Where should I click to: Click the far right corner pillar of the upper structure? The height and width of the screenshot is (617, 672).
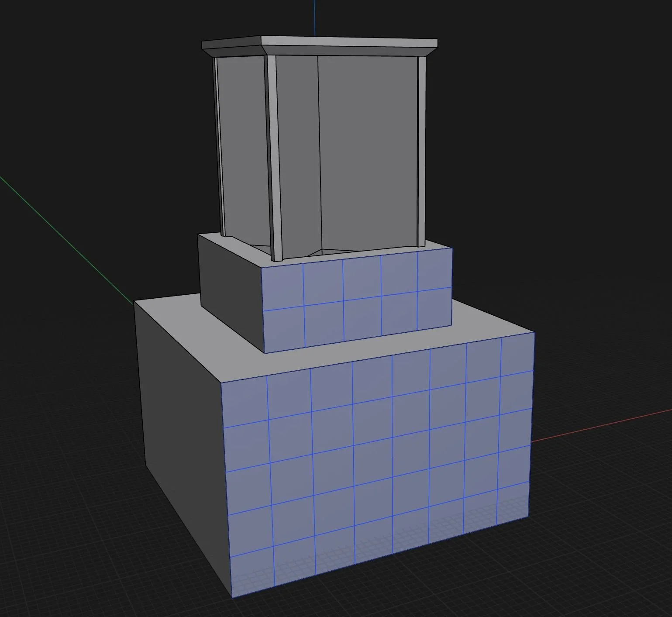(422, 151)
